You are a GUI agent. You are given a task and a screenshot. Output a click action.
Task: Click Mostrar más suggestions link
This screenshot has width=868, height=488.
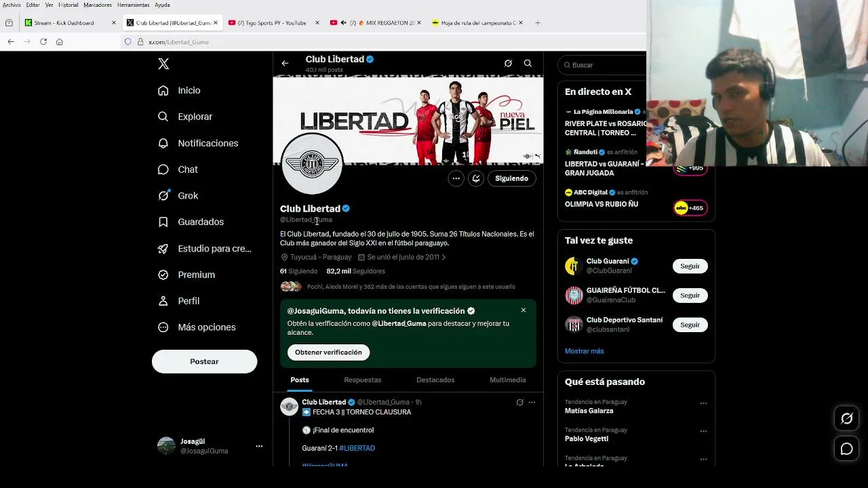pyautogui.click(x=584, y=351)
